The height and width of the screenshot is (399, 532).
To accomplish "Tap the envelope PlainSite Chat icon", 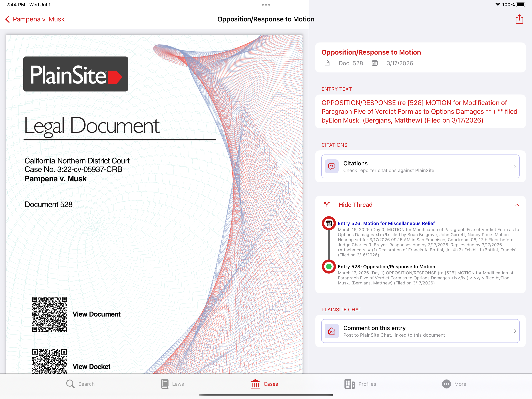I will click(331, 331).
